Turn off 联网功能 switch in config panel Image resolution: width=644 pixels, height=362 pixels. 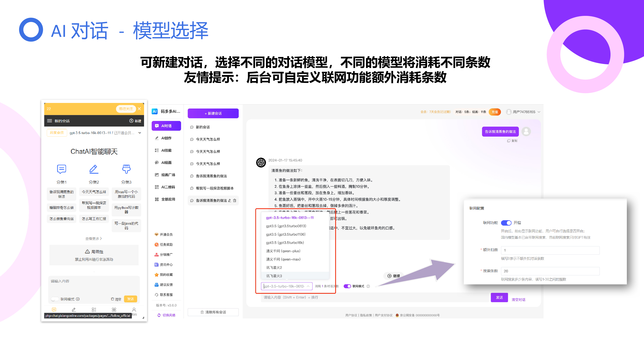coord(506,223)
